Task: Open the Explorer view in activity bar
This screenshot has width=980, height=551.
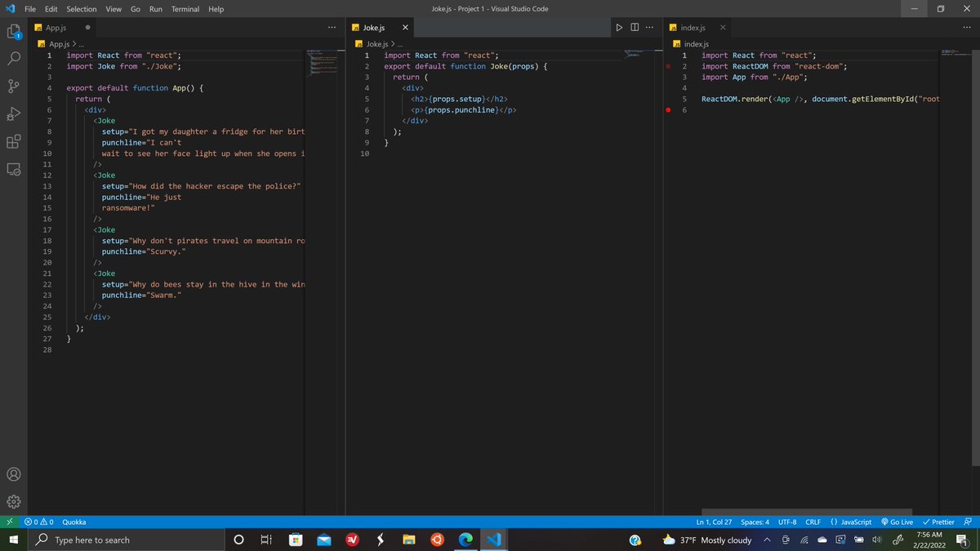Action: click(x=14, y=32)
